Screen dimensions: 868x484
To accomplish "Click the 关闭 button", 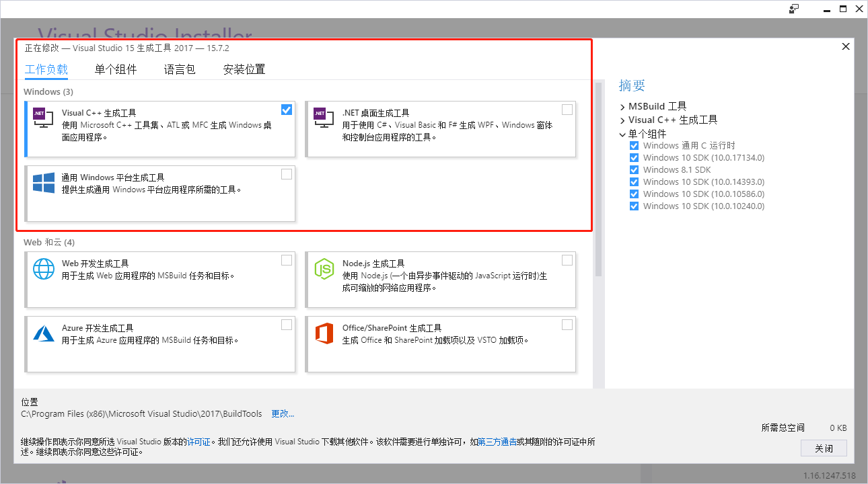I will click(824, 448).
